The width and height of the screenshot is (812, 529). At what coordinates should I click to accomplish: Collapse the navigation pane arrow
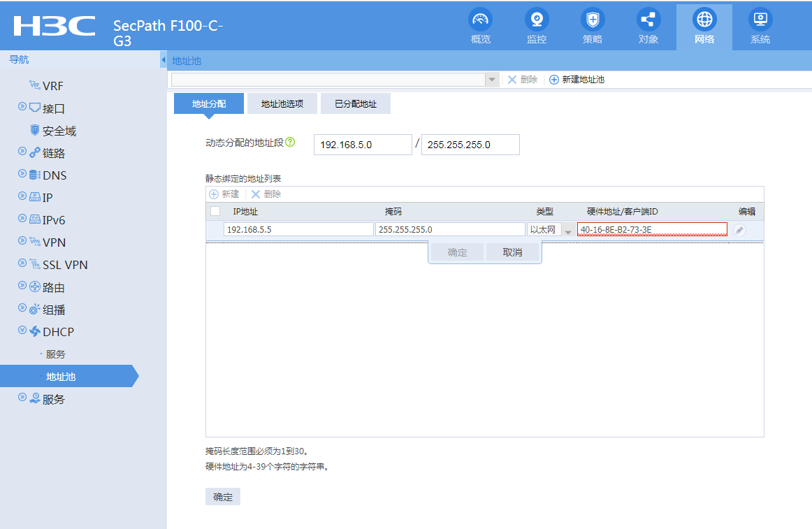pos(164,60)
